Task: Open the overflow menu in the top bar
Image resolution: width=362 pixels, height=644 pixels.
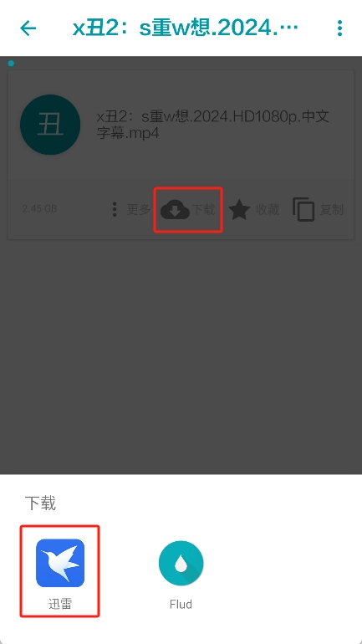Action: [x=339, y=28]
